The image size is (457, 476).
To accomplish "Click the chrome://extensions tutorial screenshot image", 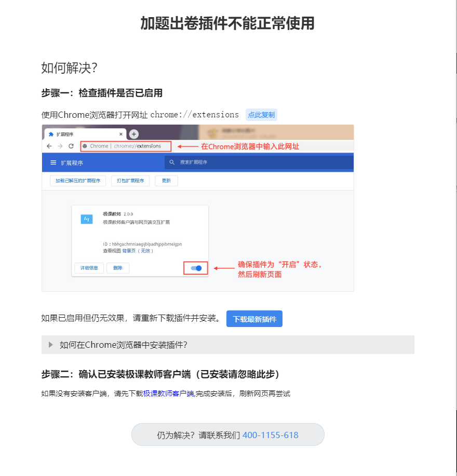I will [198, 208].
